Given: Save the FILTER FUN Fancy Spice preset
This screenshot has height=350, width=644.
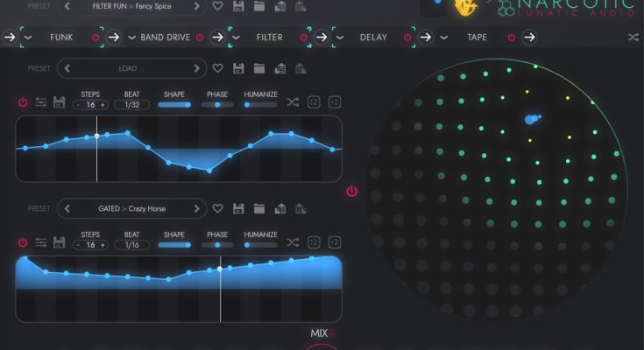Looking at the screenshot, I should click(238, 6).
